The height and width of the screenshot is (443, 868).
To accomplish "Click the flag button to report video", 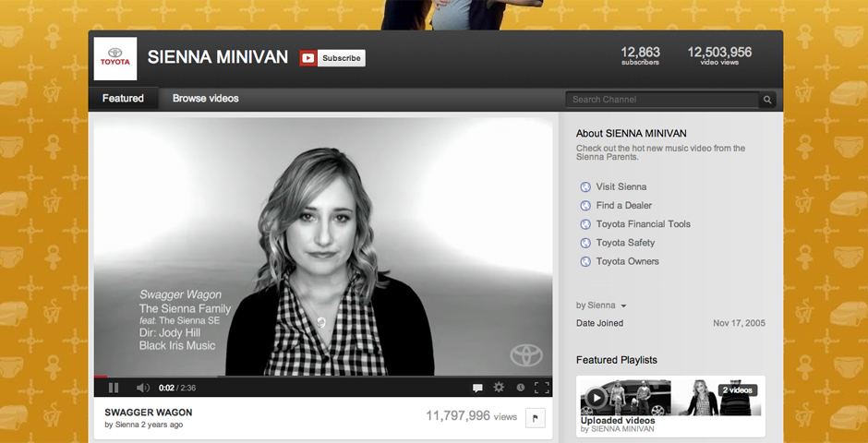I will 536,418.
